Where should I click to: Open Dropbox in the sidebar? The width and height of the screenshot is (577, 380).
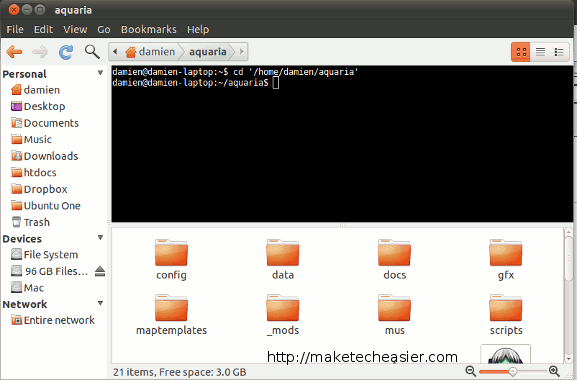[x=39, y=189]
